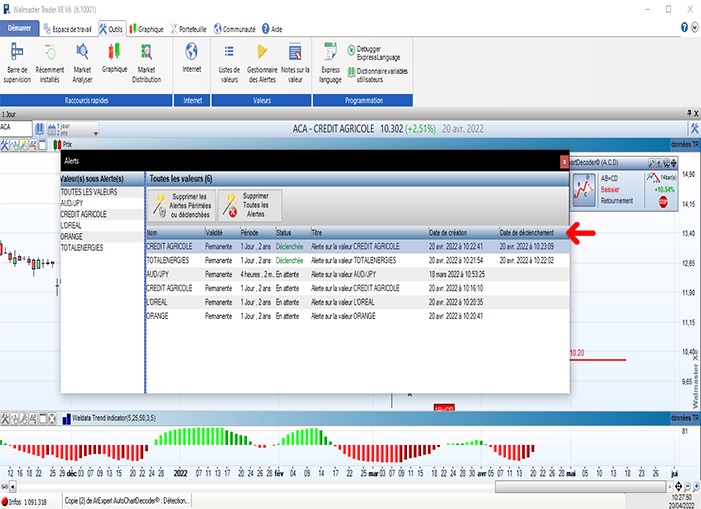Screen dimensions: 701x509
Task: Select ORANGE in alert values list
Action: click(x=102, y=236)
